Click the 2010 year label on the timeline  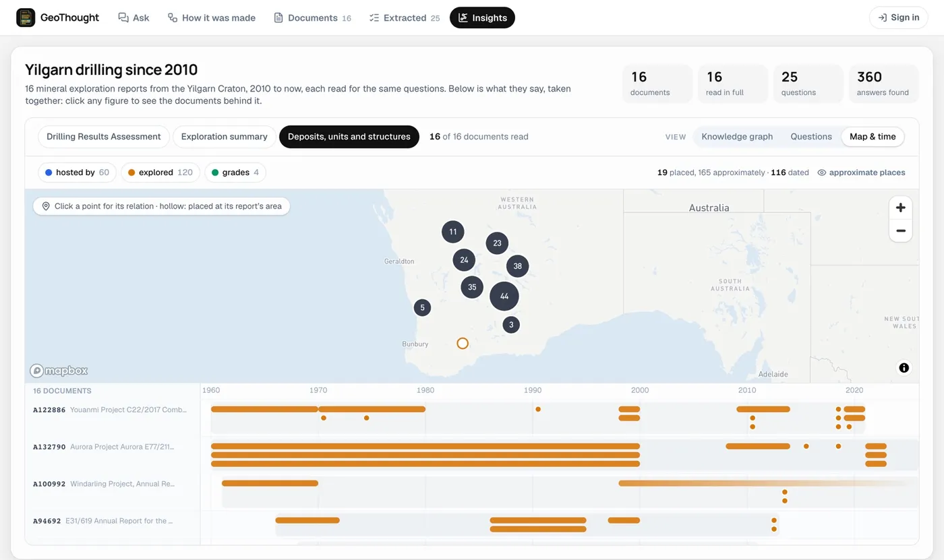[x=747, y=390]
